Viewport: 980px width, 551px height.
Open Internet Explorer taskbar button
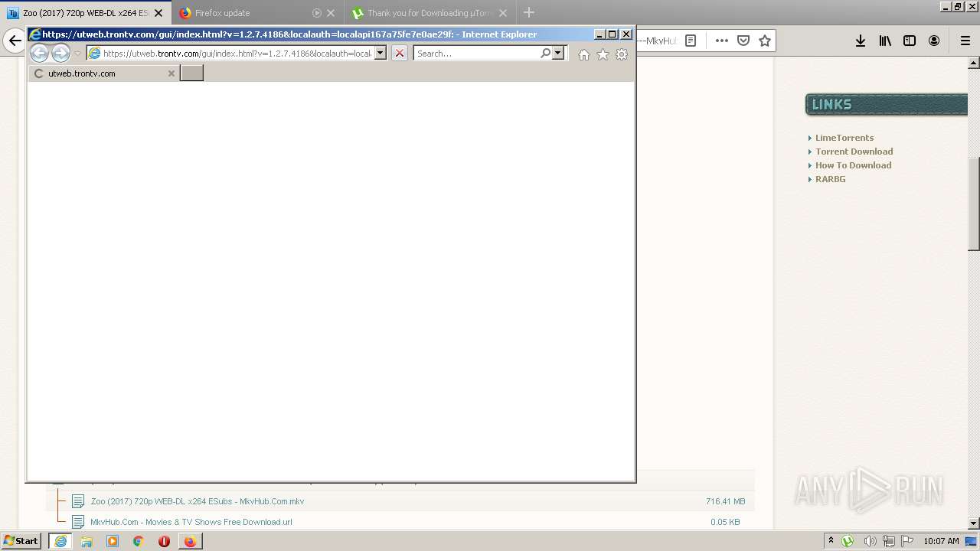pyautogui.click(x=60, y=541)
